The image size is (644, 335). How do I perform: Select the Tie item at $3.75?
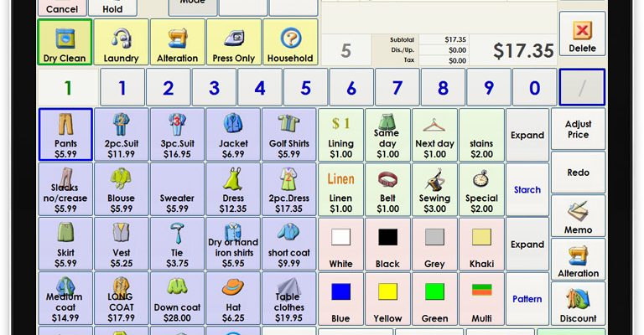pyautogui.click(x=177, y=244)
